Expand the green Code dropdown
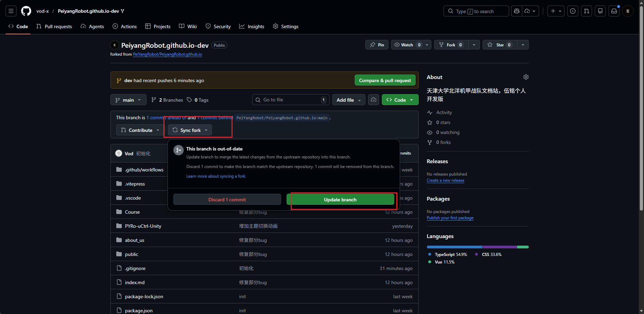 pos(400,100)
